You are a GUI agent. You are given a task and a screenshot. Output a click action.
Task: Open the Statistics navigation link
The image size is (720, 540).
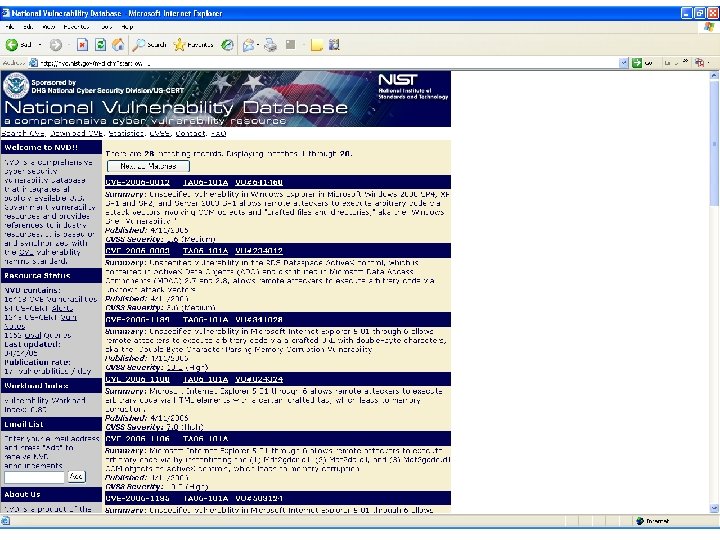click(126, 133)
